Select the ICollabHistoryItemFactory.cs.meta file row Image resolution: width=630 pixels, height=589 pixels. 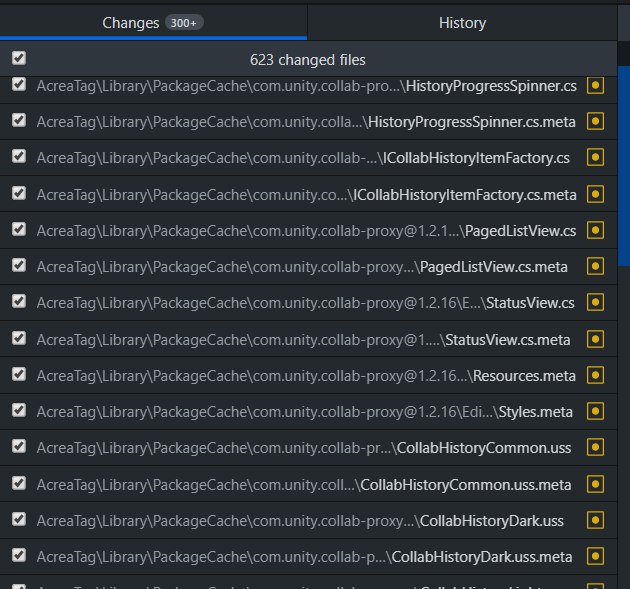(308, 194)
